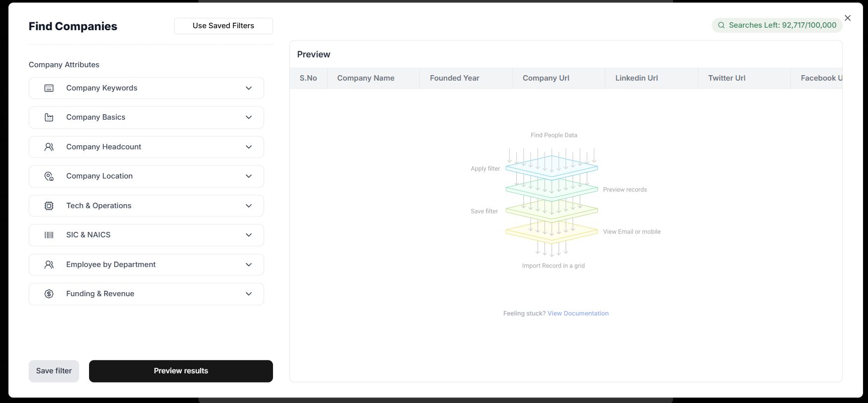Open the Tech & Operations dropdown arrow
Viewport: 868px width, 403px height.
(249, 206)
